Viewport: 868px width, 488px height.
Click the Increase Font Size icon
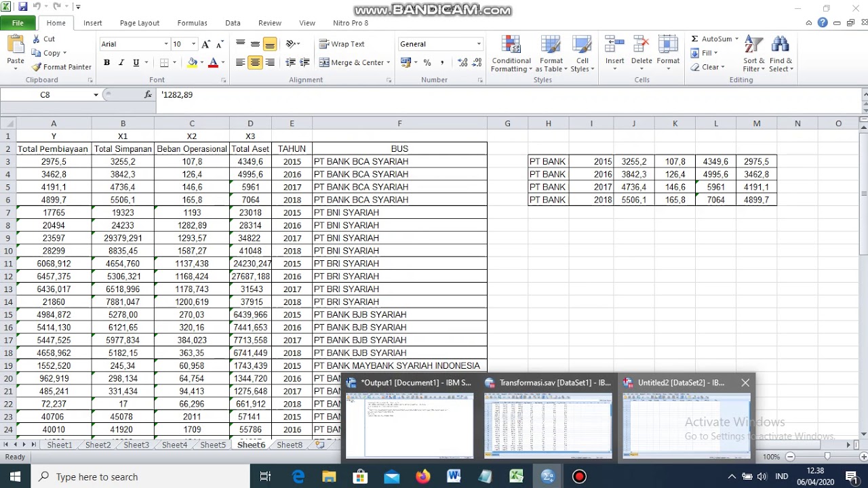(205, 44)
